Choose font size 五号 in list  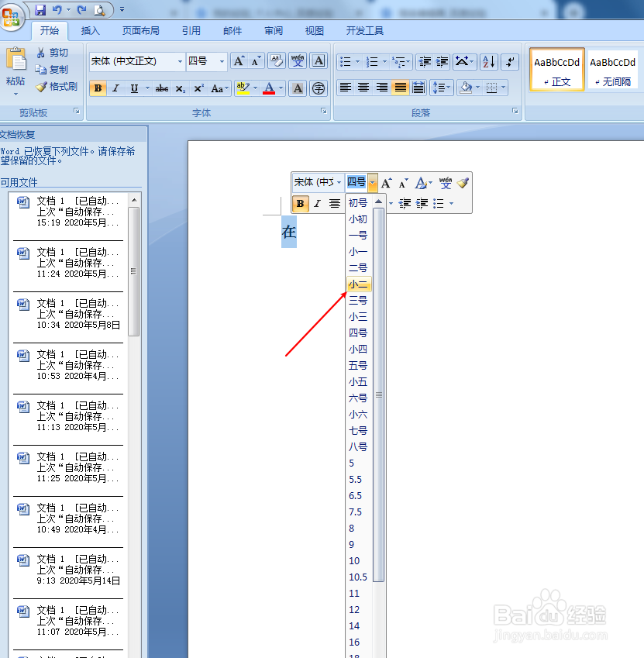[359, 366]
